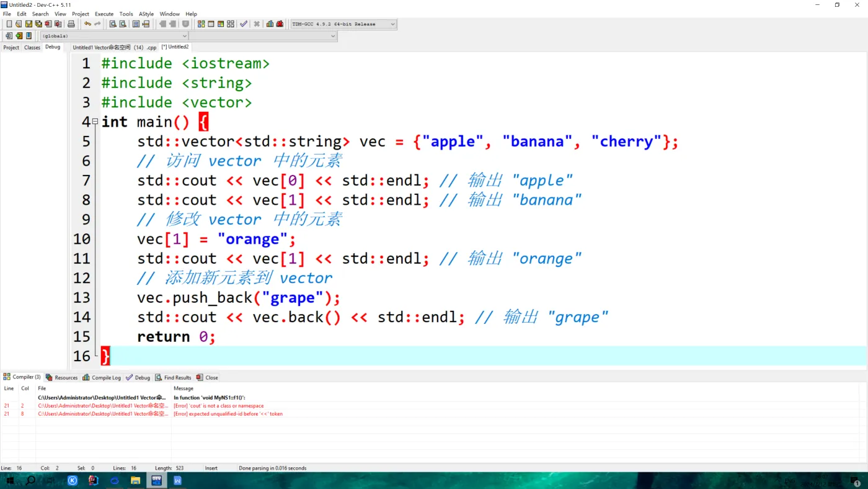Click the Save All toolbar icon
This screenshot has width=868, height=489.
[x=38, y=24]
